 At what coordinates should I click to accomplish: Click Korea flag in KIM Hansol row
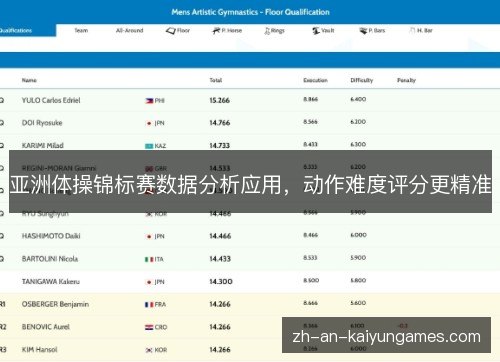pyautogui.click(x=149, y=350)
